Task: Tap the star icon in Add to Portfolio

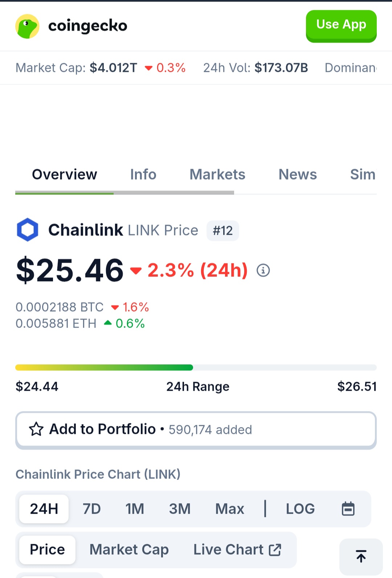Action: pyautogui.click(x=36, y=429)
